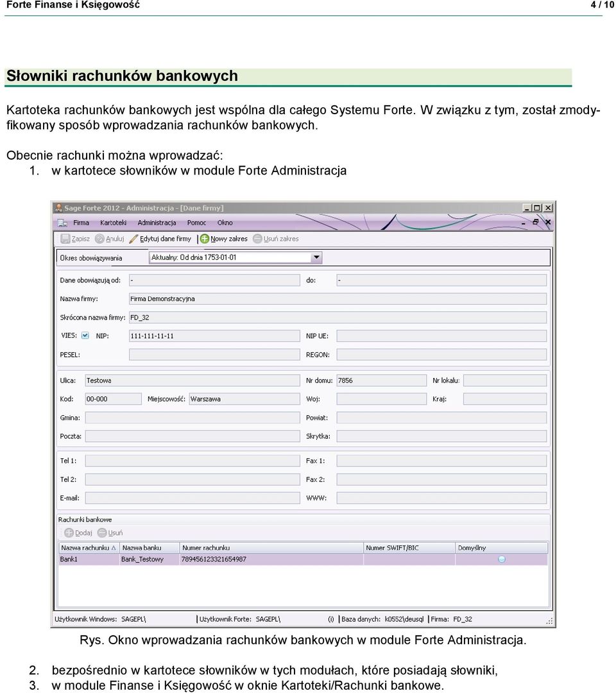This screenshot has height=693, width=616.
Task: Click the Domyślny column header
Action: click(502, 547)
